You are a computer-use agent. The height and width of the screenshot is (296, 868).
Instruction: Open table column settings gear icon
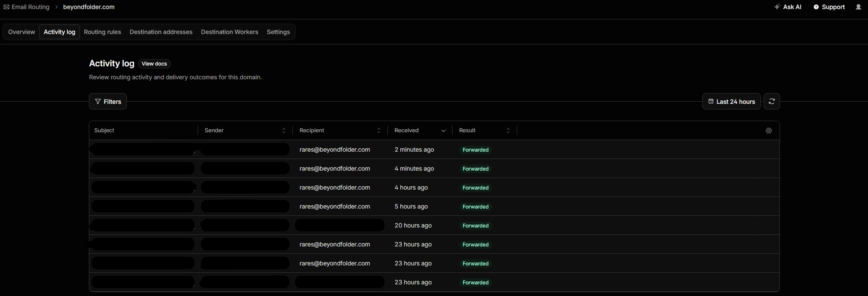[x=769, y=131]
